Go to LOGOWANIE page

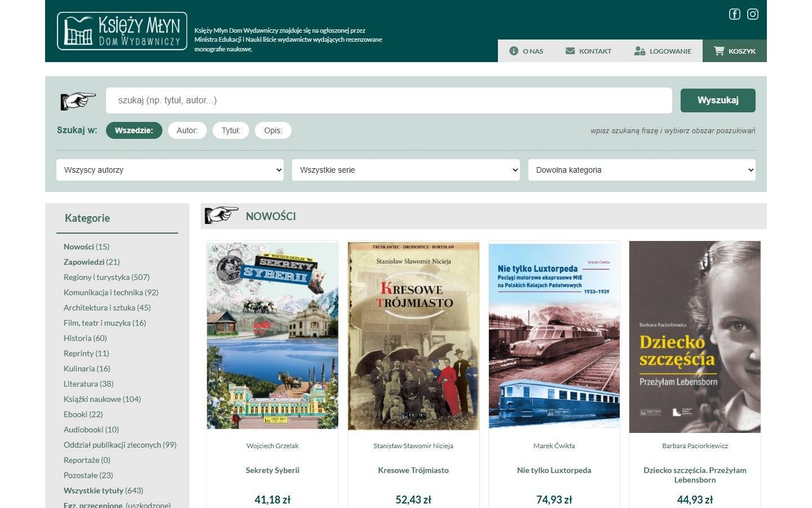(x=663, y=51)
